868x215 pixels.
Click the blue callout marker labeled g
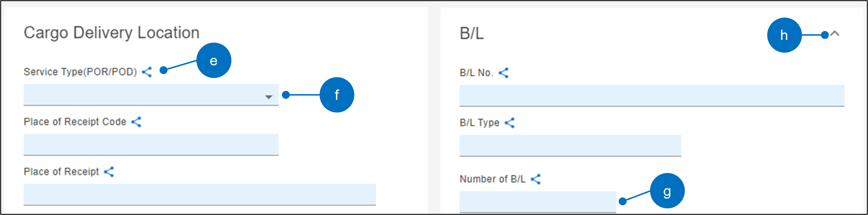point(667,191)
